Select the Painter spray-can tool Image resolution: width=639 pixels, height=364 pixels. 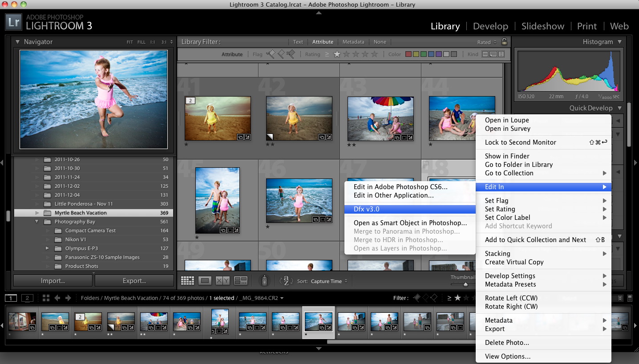point(265,280)
